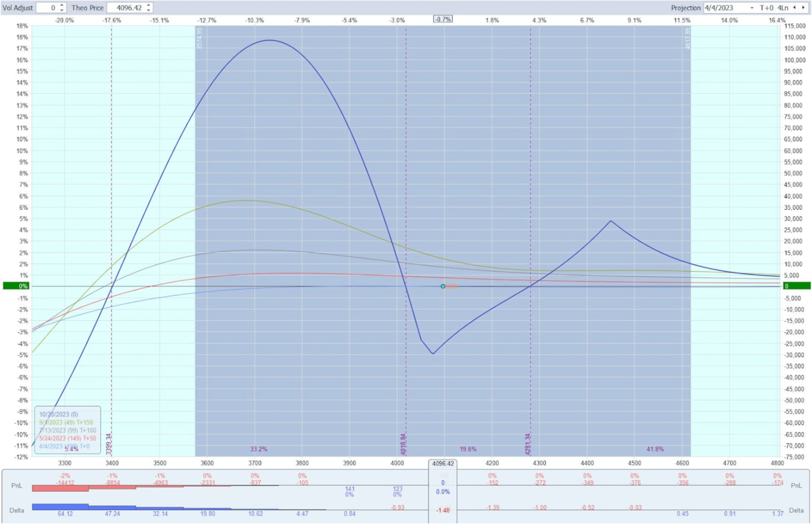The image size is (812, 525).
Task: Click the 1.37 delta value at 4800
Action: [777, 514]
